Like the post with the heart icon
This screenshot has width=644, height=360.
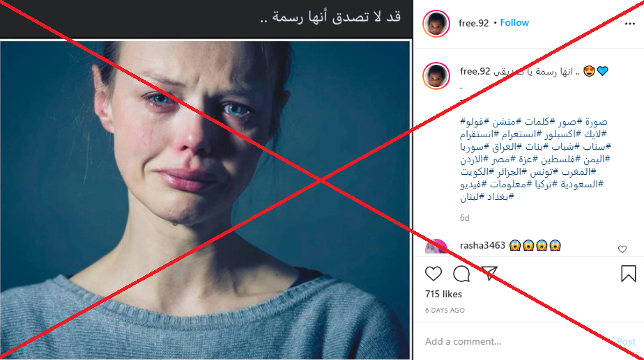434,274
